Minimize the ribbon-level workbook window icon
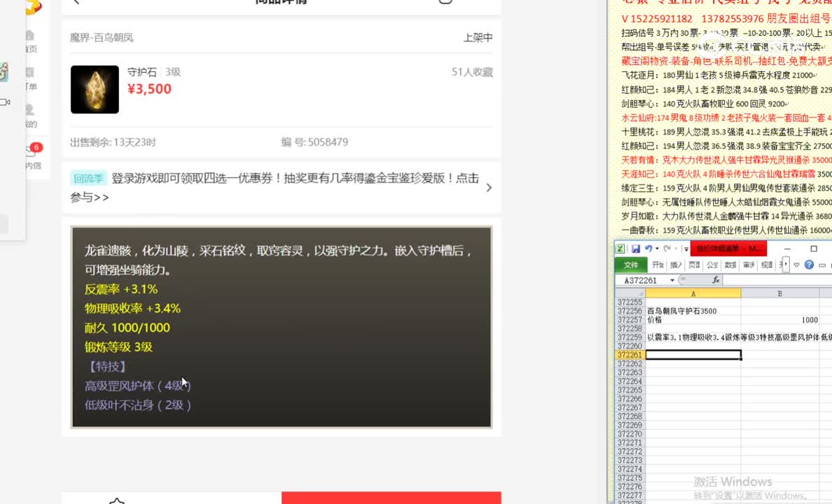The image size is (832, 504). coord(822,265)
